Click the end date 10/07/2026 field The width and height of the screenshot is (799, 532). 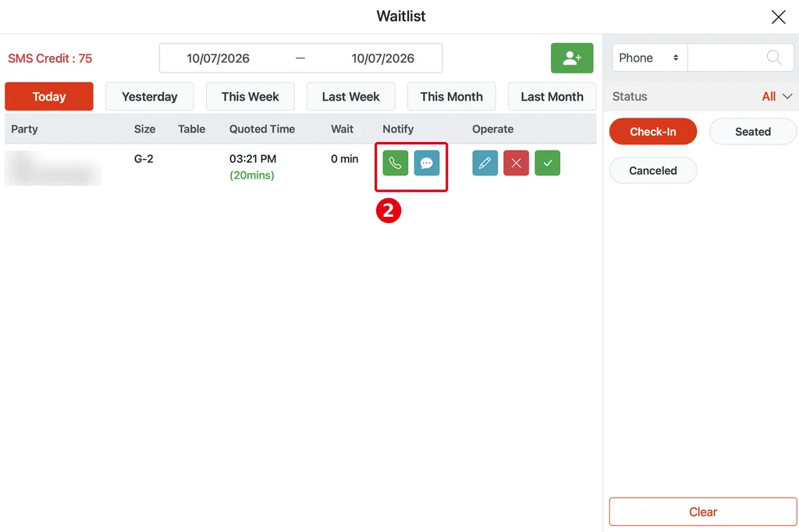point(382,58)
